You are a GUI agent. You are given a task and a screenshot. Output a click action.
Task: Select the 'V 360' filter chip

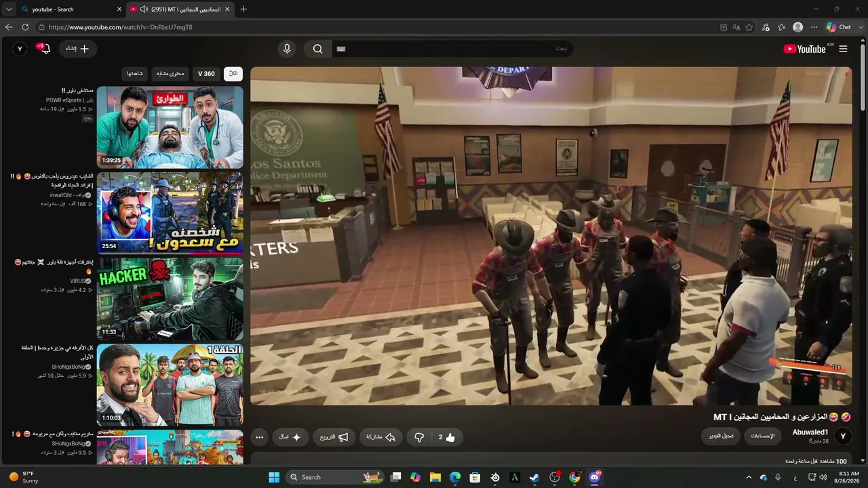(x=206, y=73)
